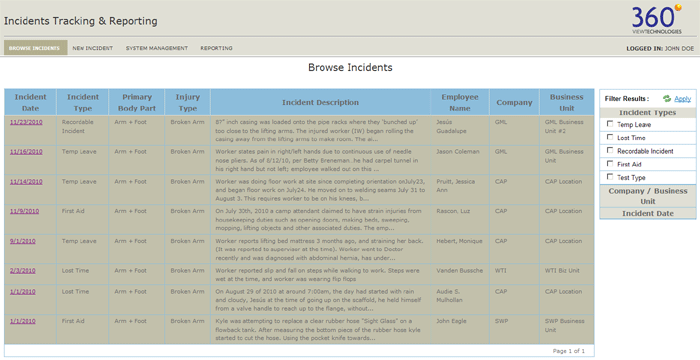The height and width of the screenshot is (360, 700).
Task: Collapse the Incident Types filter section
Action: [x=648, y=113]
